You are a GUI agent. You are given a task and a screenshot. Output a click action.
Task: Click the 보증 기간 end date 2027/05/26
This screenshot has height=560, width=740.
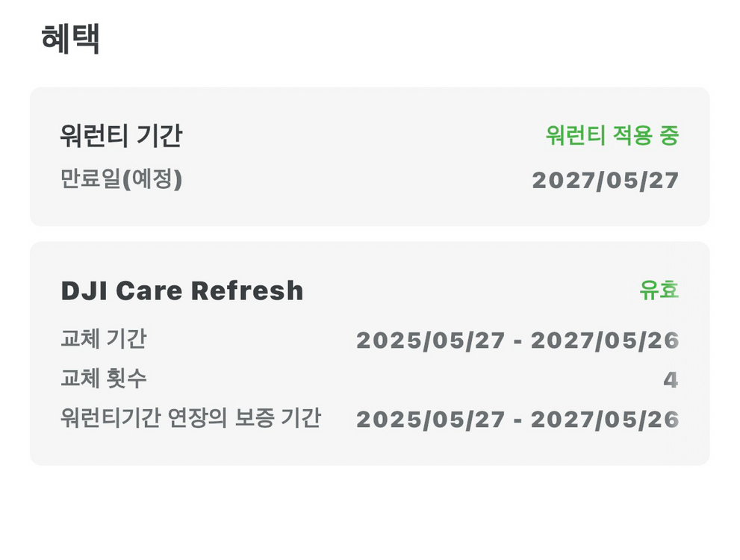pyautogui.click(x=605, y=420)
